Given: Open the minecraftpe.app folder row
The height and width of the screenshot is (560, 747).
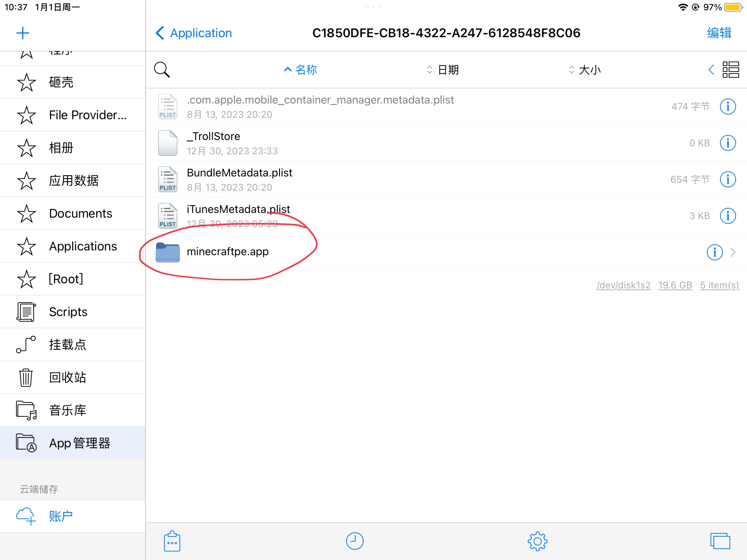Looking at the screenshot, I should [446, 252].
